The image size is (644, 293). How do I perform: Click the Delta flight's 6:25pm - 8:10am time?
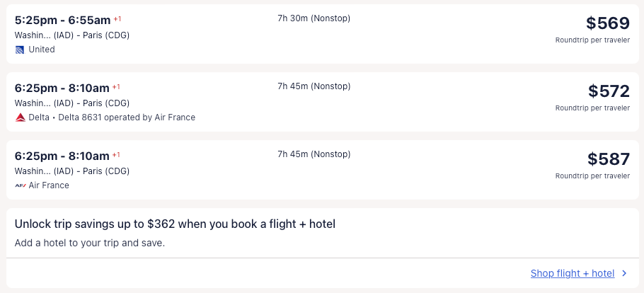click(x=62, y=88)
